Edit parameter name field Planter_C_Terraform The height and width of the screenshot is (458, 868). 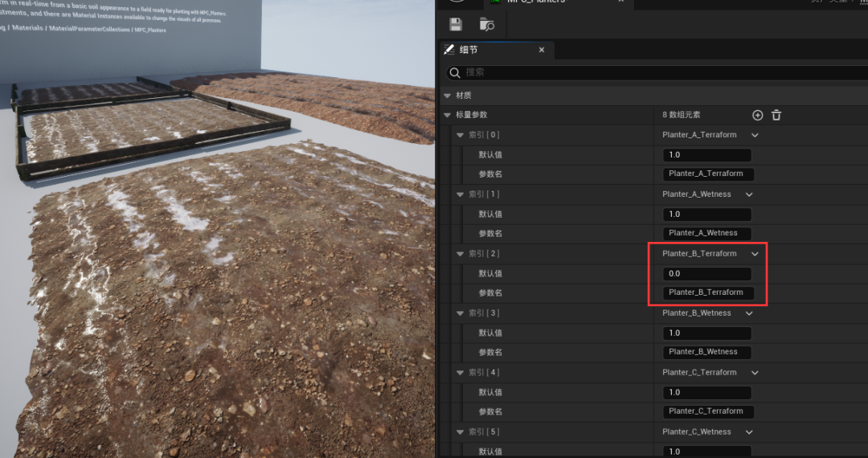tap(708, 411)
